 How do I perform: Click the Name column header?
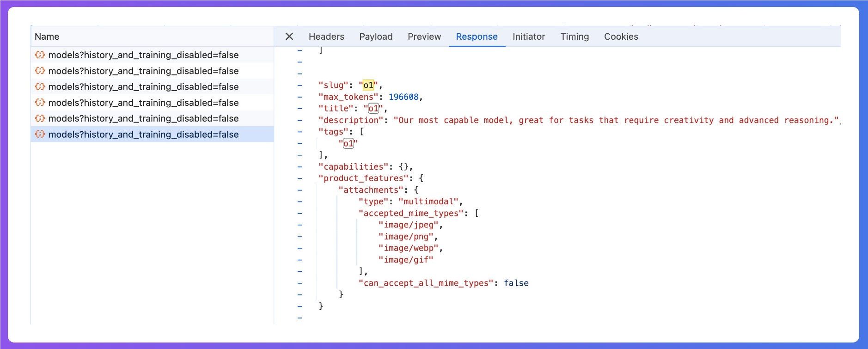tap(47, 37)
